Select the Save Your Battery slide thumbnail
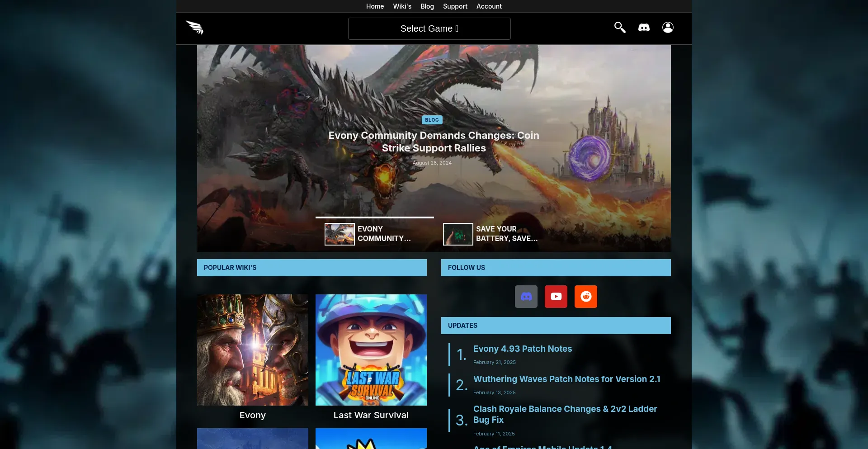The height and width of the screenshot is (449, 868). tap(458, 234)
